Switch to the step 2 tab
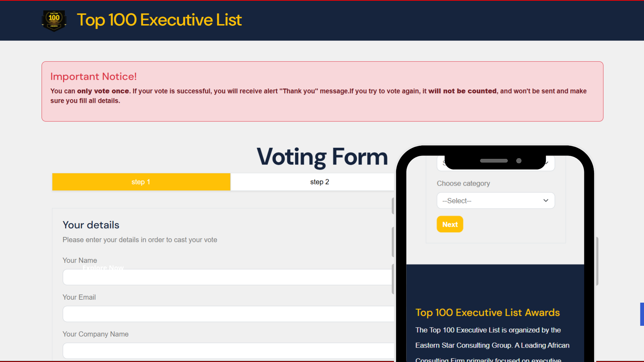Viewport: 644px width, 362px height. (319, 182)
